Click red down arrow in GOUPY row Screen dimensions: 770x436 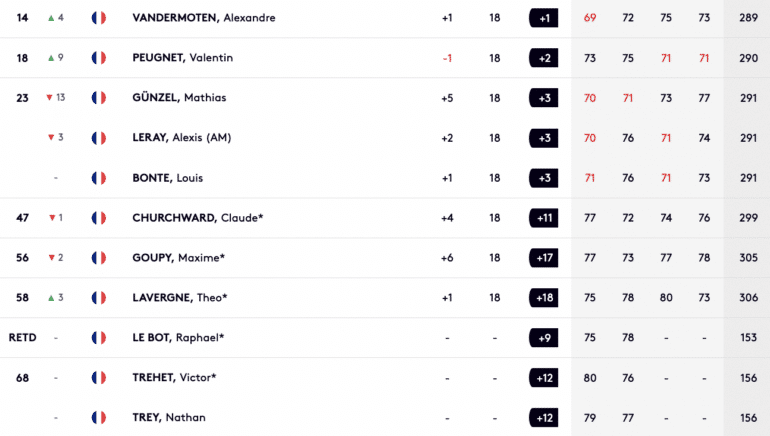coord(52,258)
